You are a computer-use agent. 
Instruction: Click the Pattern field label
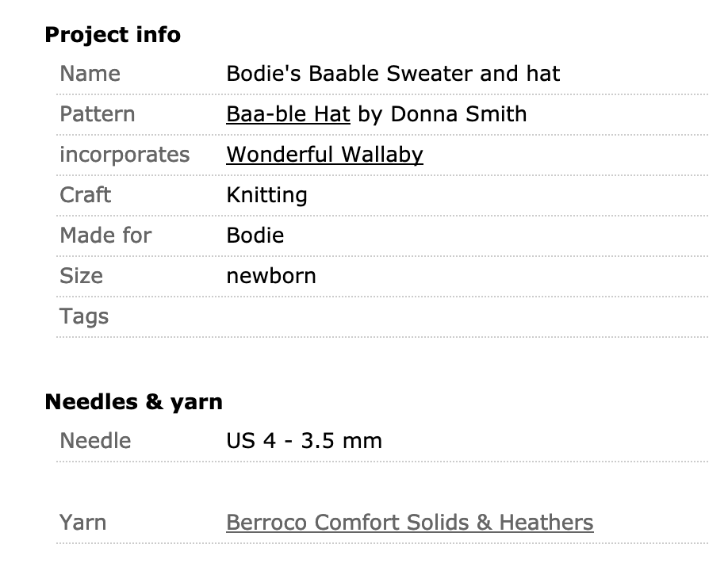tap(97, 114)
